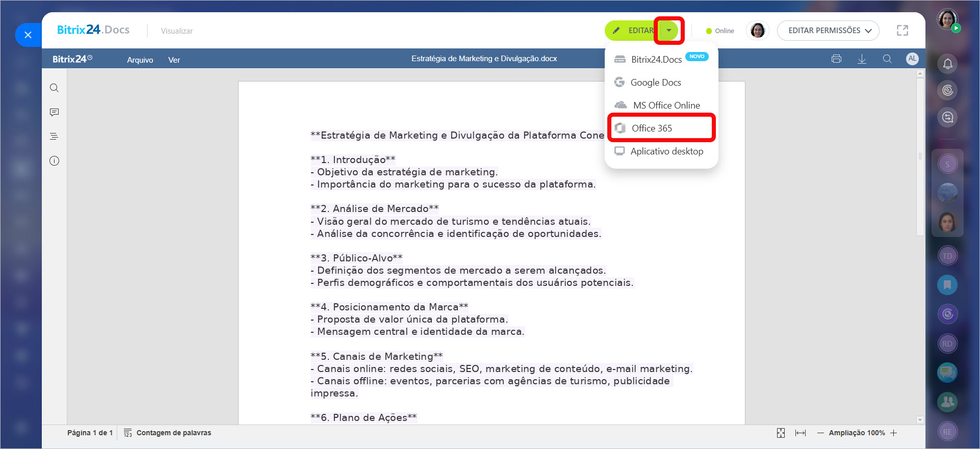Zoom in with the plus button
The height and width of the screenshot is (449, 980).
click(893, 433)
